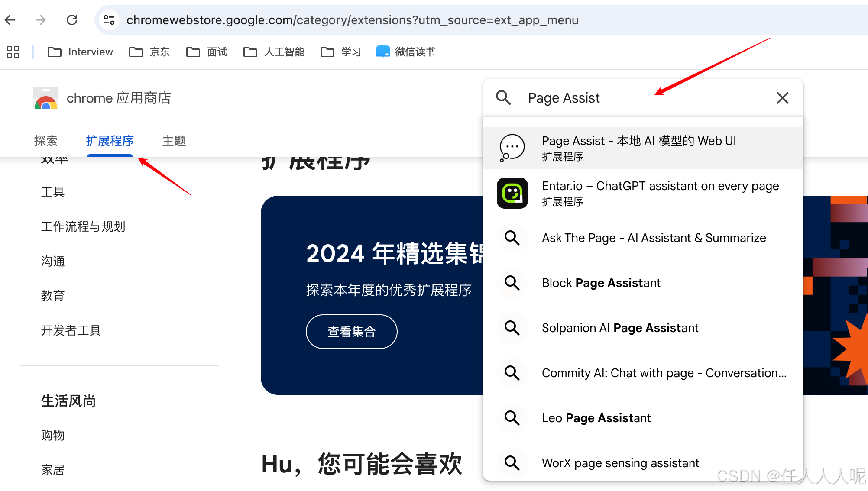The width and height of the screenshot is (868, 491).
Task: Click the search magnifier icon in search box
Action: click(x=503, y=98)
